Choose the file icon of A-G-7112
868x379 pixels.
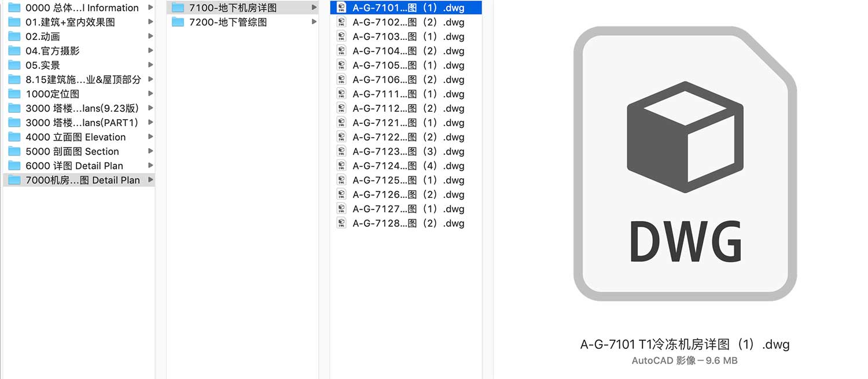tap(342, 108)
